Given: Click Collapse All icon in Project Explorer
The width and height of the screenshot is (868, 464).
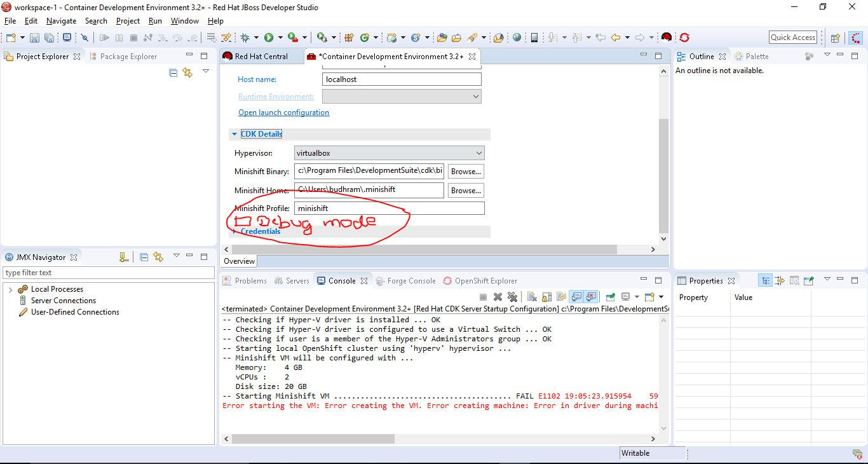Looking at the screenshot, I should click(173, 72).
